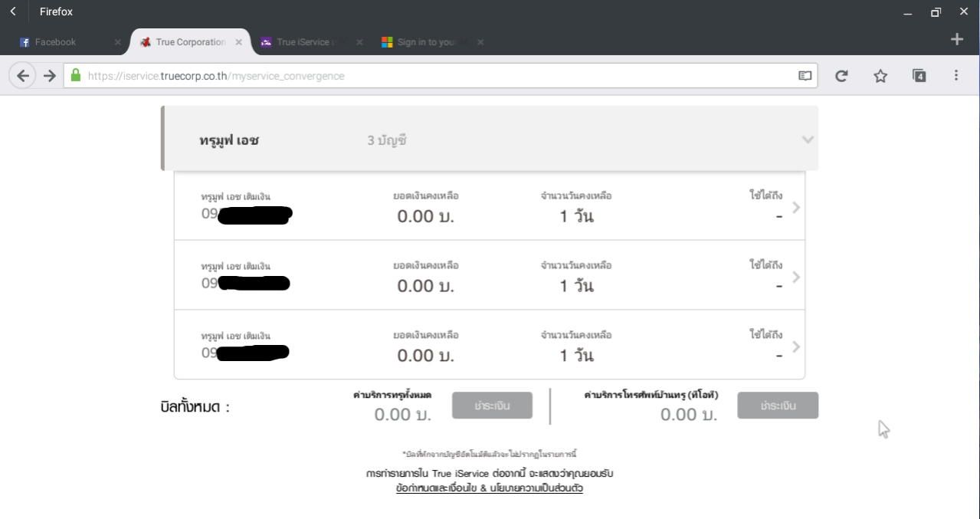Switch to the True iService tab
Screen dimensions: 980x519
pos(310,42)
